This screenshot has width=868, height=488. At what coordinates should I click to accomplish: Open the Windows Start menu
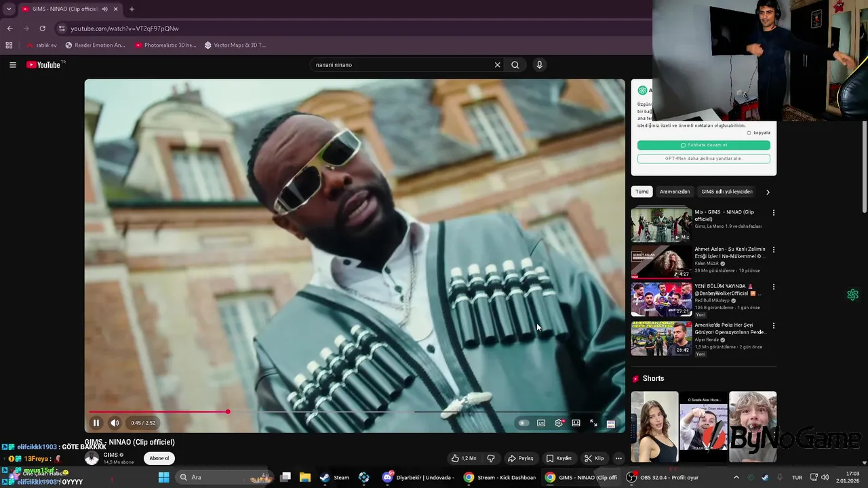click(x=163, y=477)
